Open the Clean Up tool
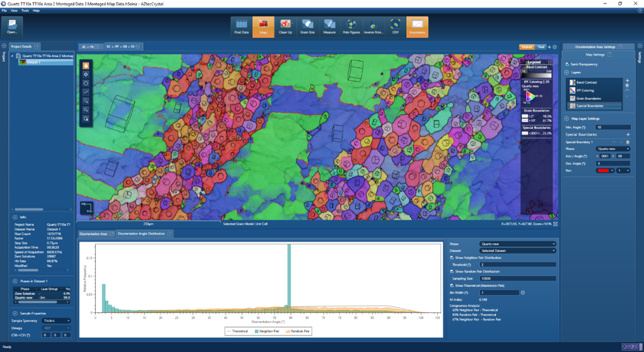Screen dimensions: 644x352 tap(285, 27)
